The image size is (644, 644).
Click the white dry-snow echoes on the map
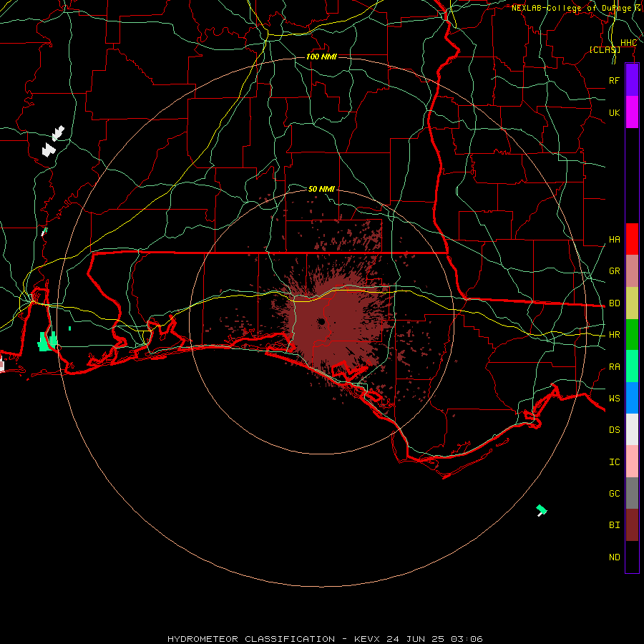pyautogui.click(x=53, y=142)
